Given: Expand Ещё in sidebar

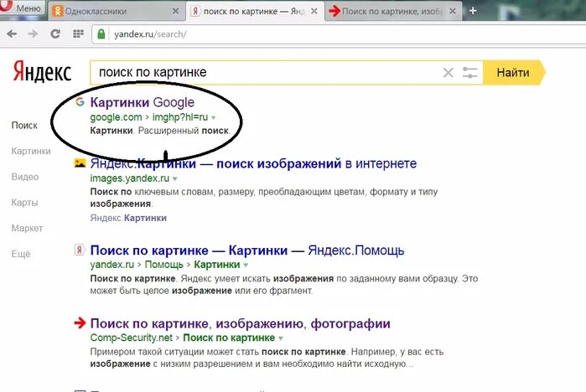Looking at the screenshot, I should 21,254.
